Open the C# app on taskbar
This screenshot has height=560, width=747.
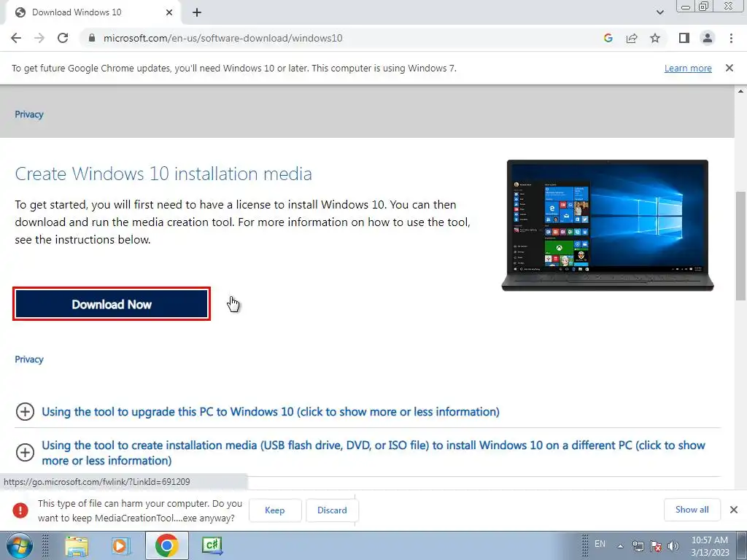(212, 545)
